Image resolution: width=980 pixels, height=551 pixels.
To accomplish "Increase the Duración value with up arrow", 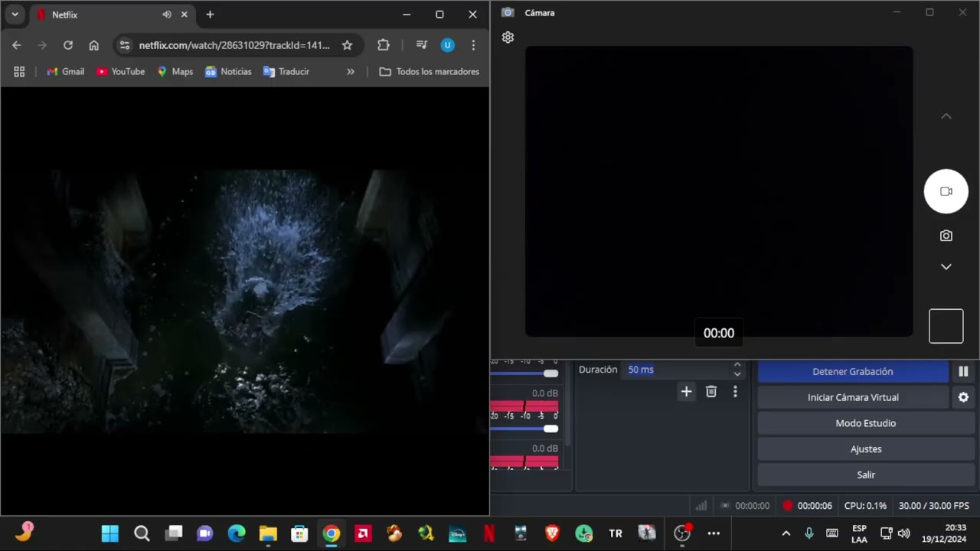I will pyautogui.click(x=737, y=365).
